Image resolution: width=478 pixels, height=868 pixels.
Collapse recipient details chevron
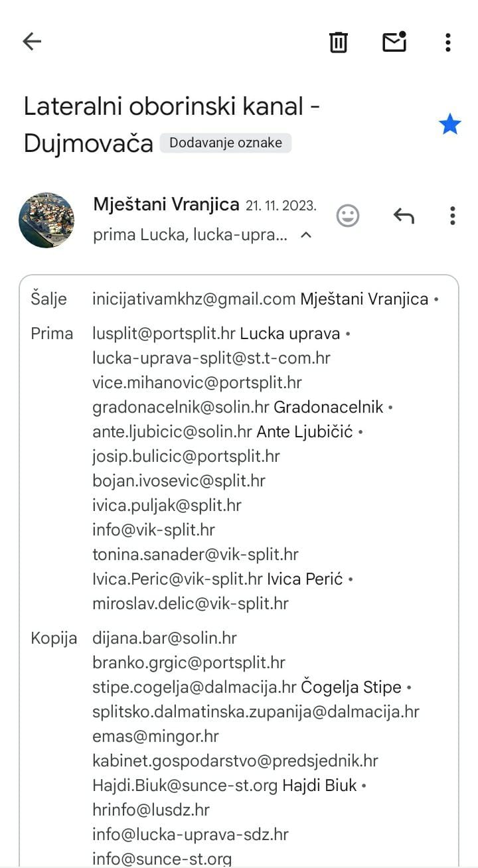306,235
